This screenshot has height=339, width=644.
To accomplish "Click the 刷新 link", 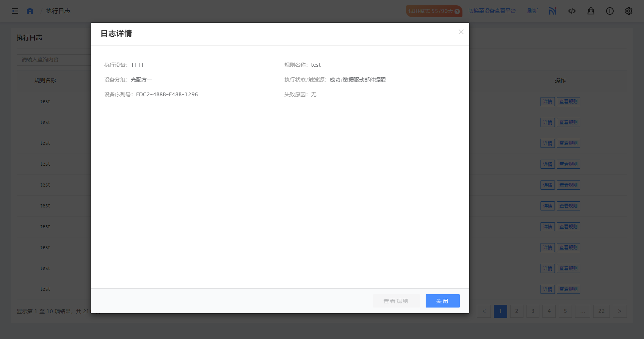I will [x=532, y=11].
